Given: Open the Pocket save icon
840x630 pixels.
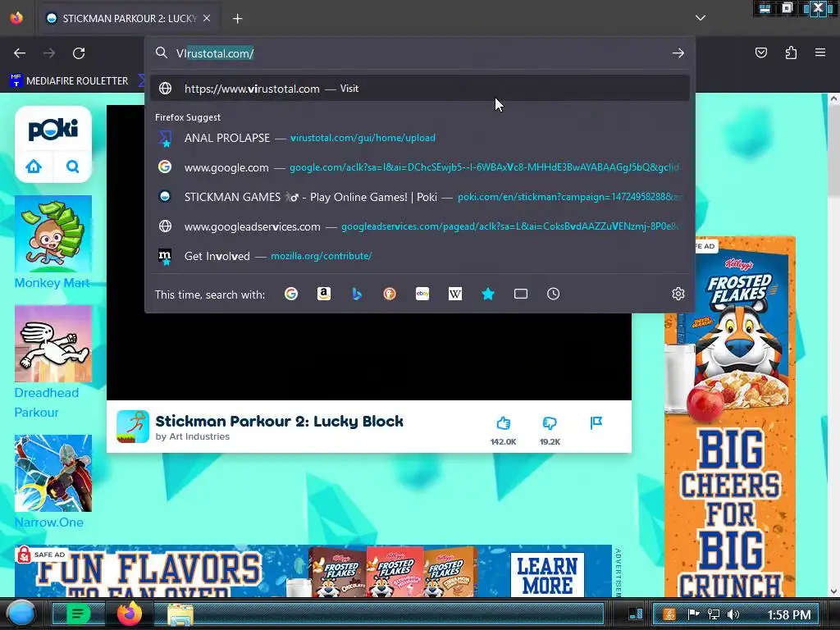Looking at the screenshot, I should pos(760,52).
